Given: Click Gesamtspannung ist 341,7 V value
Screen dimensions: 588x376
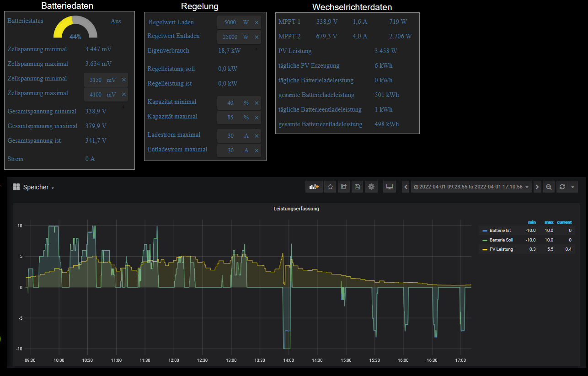Looking at the screenshot, I should click(96, 140).
